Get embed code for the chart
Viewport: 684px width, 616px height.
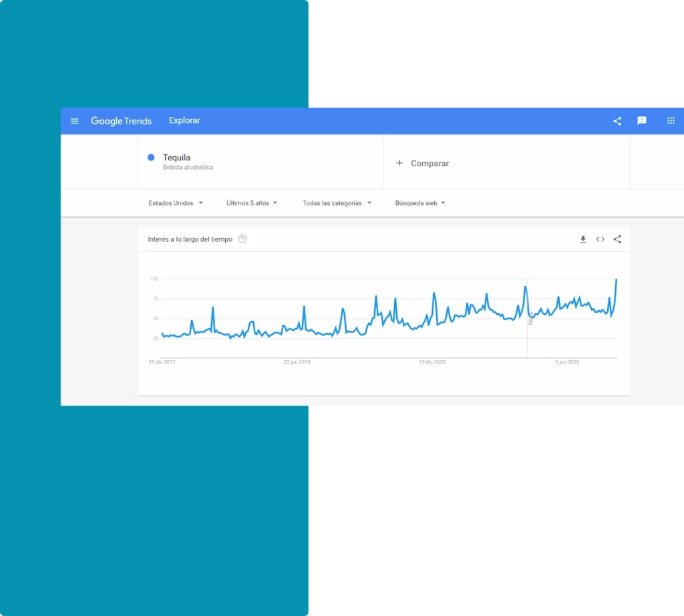coord(601,239)
